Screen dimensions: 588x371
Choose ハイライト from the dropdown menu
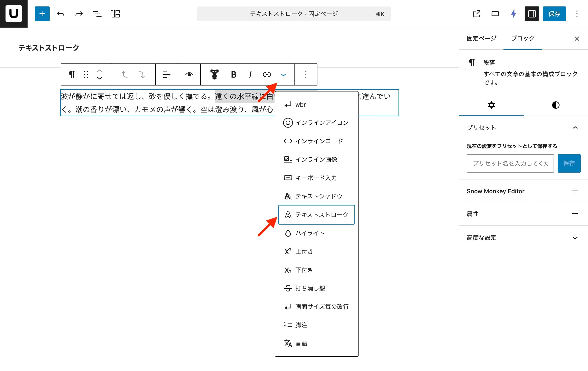pyautogui.click(x=310, y=233)
